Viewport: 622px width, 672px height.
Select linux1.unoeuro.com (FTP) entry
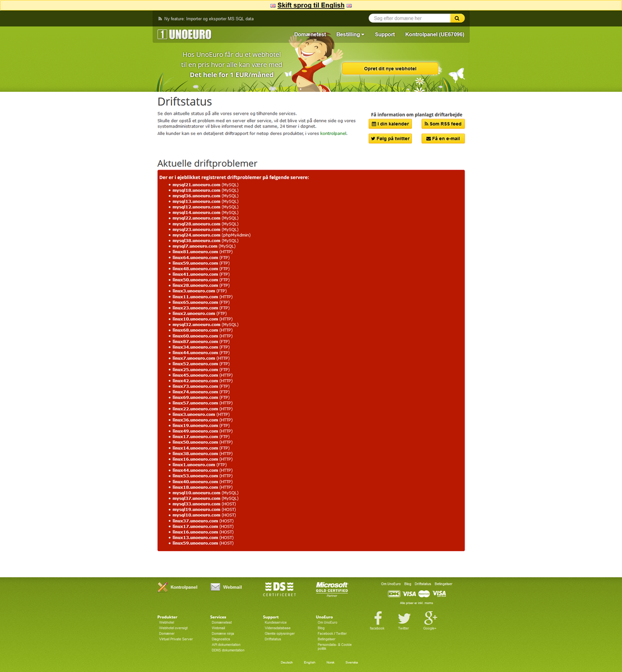pos(199,465)
